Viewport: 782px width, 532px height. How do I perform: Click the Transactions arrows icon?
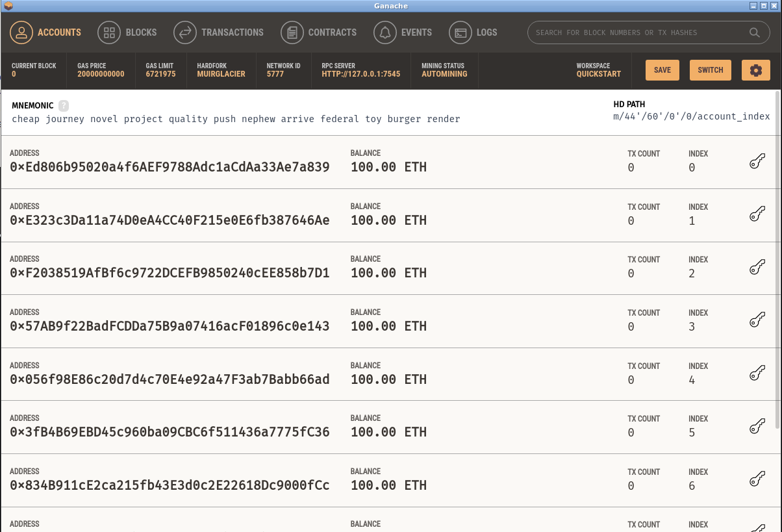pos(185,32)
